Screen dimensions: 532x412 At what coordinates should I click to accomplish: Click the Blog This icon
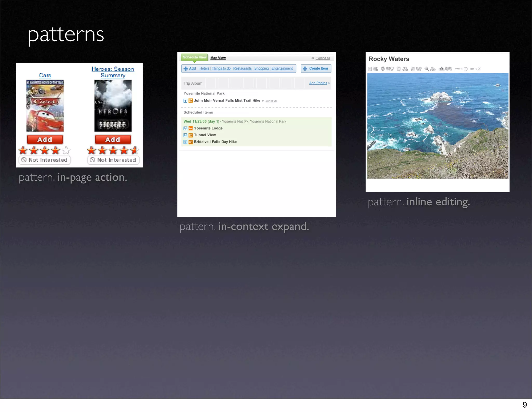[413, 69]
